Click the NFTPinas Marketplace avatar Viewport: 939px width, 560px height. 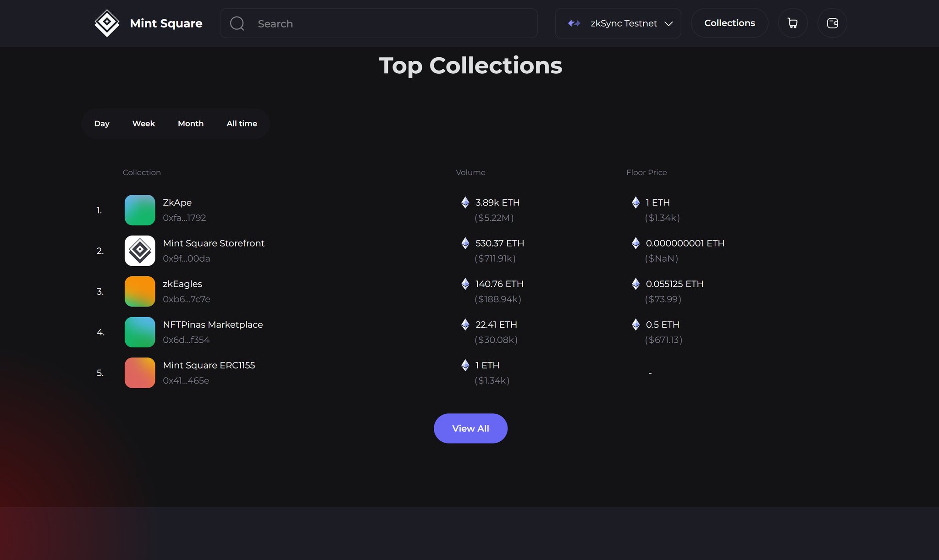tap(140, 332)
